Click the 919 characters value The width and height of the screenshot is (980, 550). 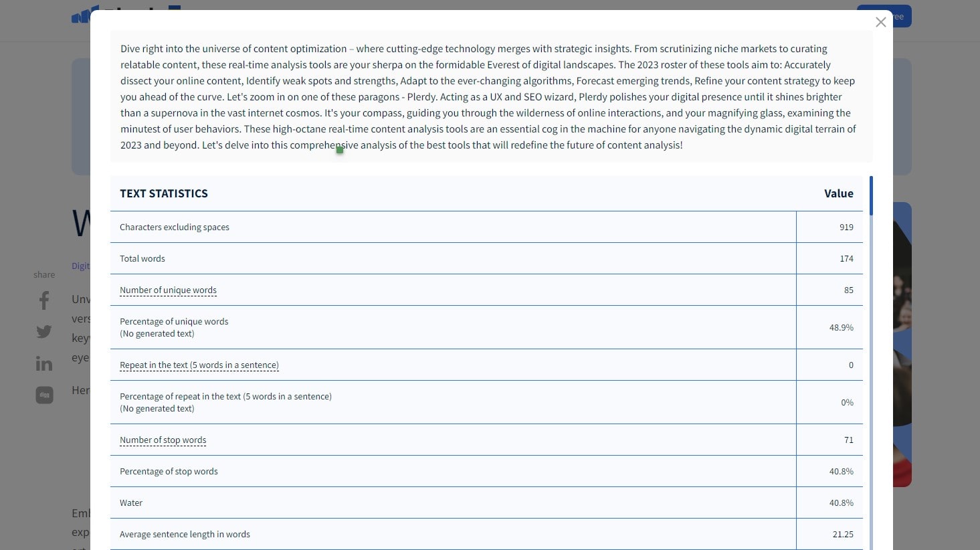point(846,227)
